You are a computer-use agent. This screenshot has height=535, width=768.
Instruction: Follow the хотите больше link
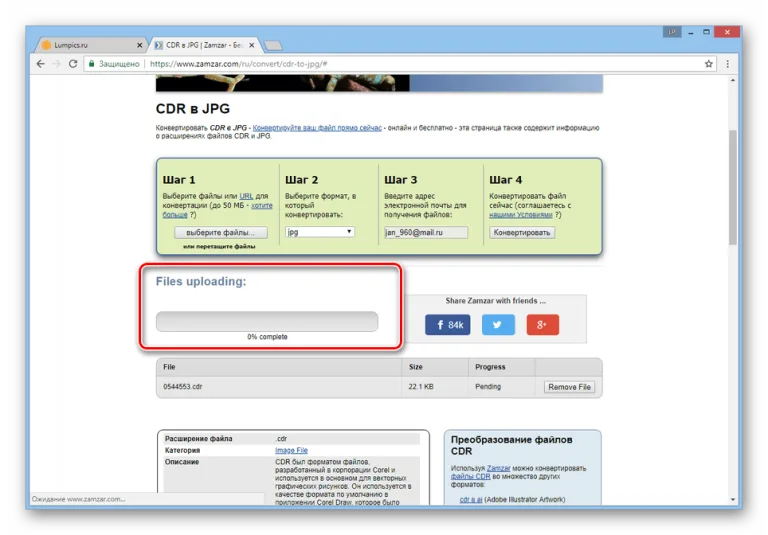click(x=217, y=210)
